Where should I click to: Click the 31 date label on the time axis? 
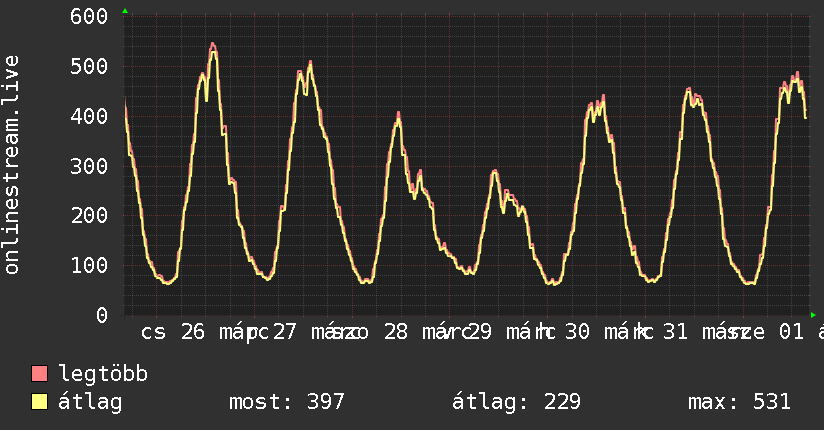click(675, 332)
